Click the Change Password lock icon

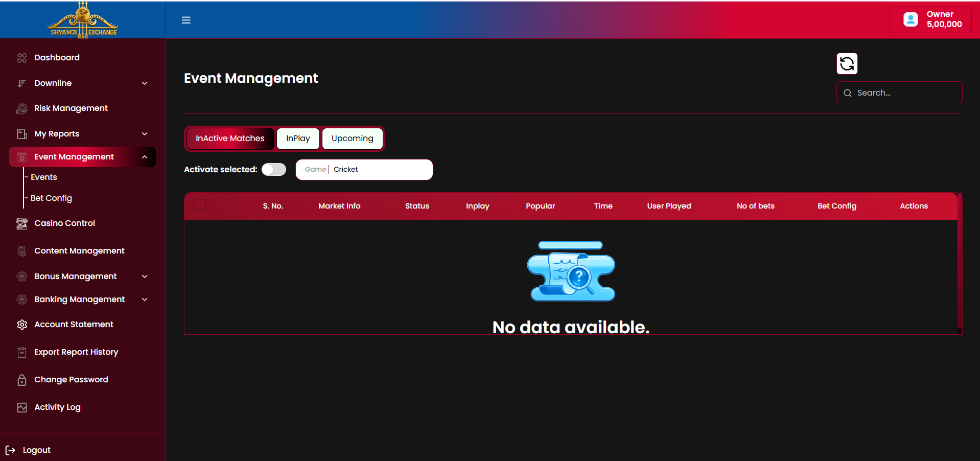tap(22, 380)
